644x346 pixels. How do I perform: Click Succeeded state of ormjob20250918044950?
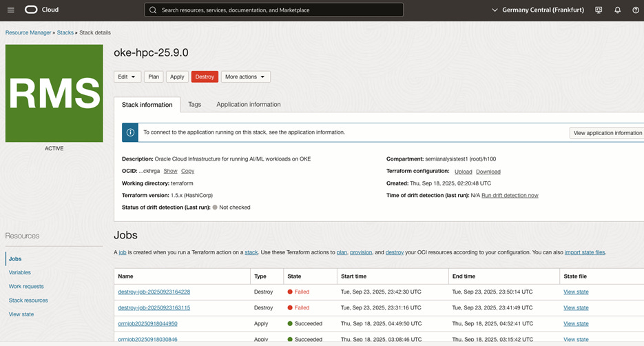[305, 324]
